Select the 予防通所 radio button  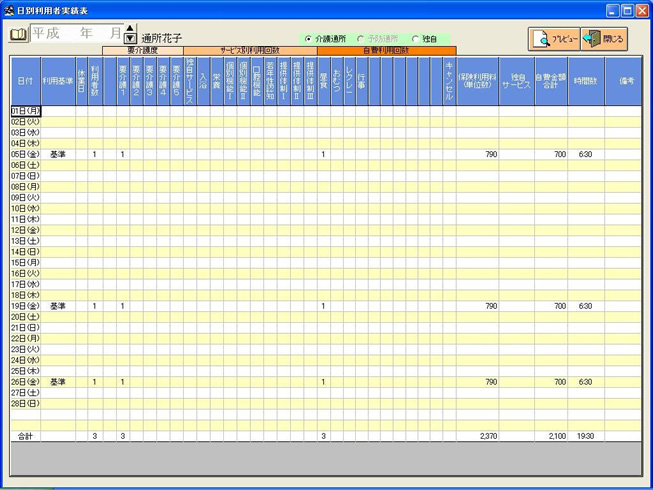coord(360,39)
